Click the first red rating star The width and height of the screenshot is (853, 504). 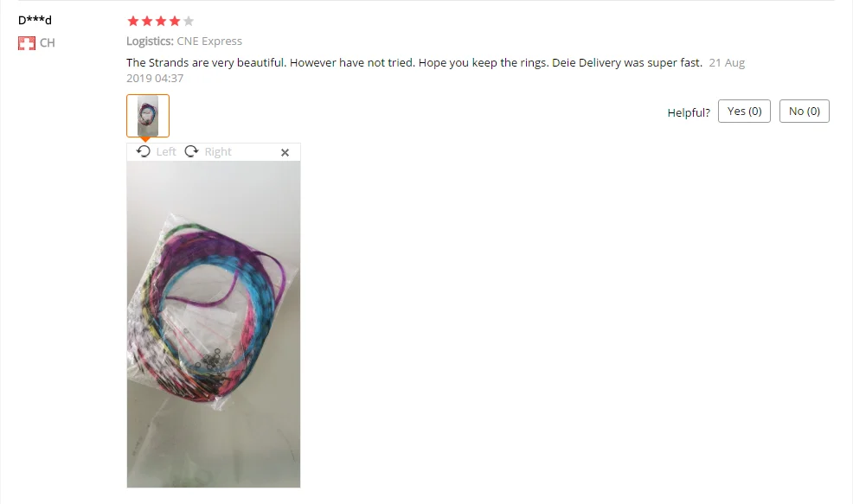132,22
